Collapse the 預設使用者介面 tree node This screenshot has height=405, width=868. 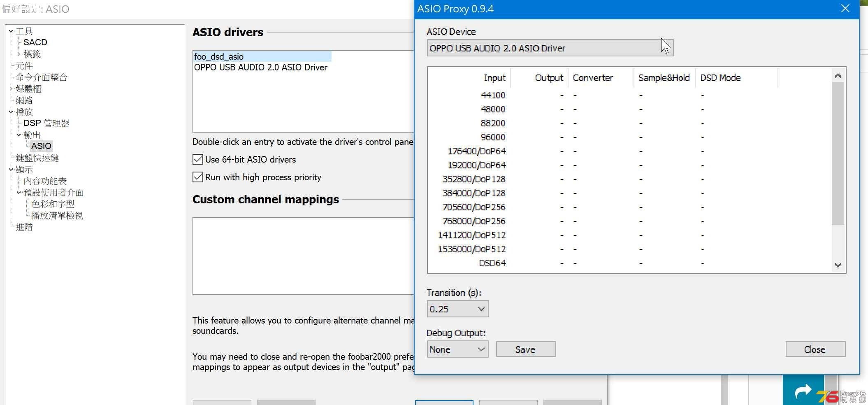pos(19,192)
